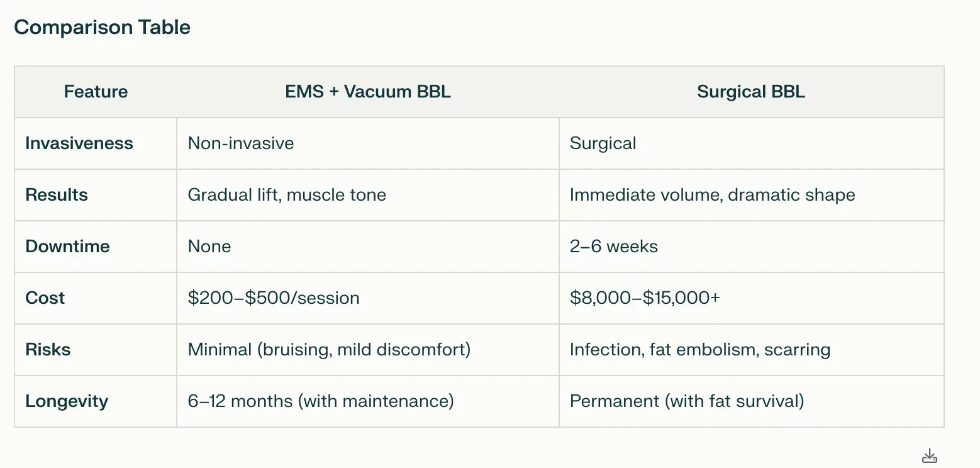Click the $8,000–$15,000+ cell
Image resolution: width=980 pixels, height=468 pixels.
[751, 298]
